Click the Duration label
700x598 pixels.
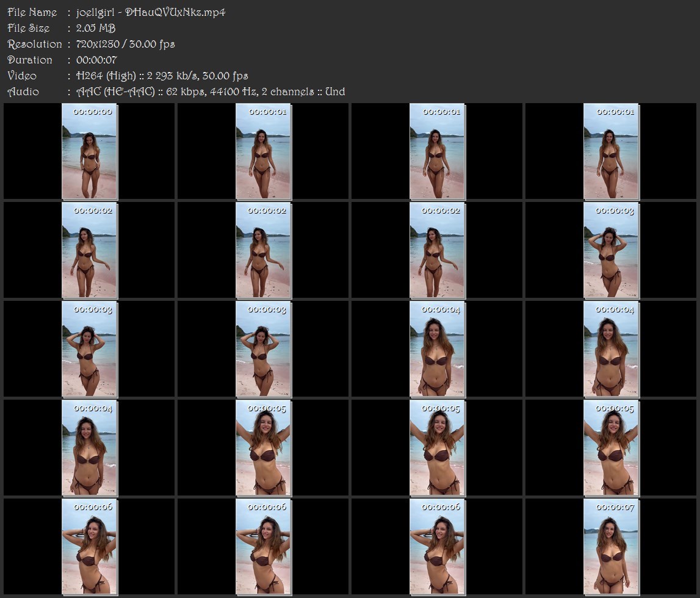tap(29, 60)
